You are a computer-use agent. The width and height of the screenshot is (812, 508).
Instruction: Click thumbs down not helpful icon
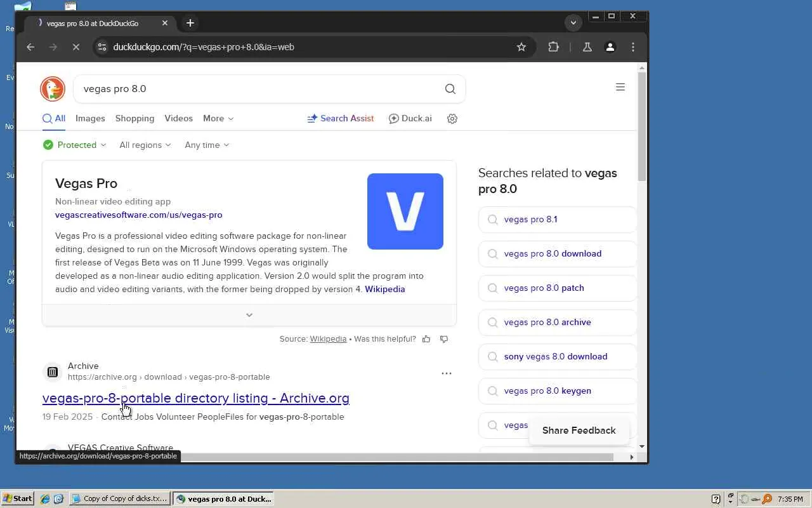click(x=444, y=339)
